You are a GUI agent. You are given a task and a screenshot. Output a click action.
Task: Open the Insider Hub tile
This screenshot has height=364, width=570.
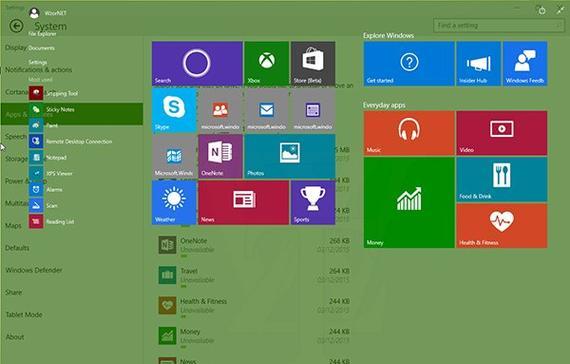point(478,63)
